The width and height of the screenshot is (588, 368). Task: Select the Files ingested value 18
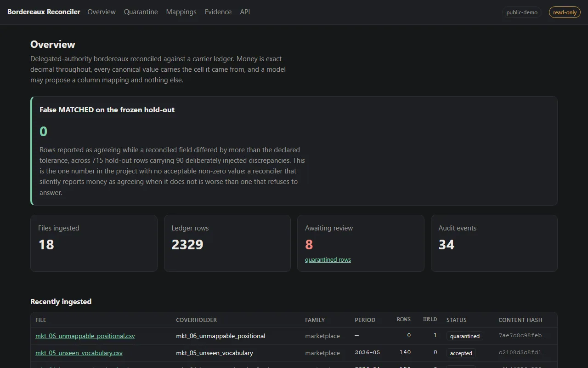click(x=46, y=244)
